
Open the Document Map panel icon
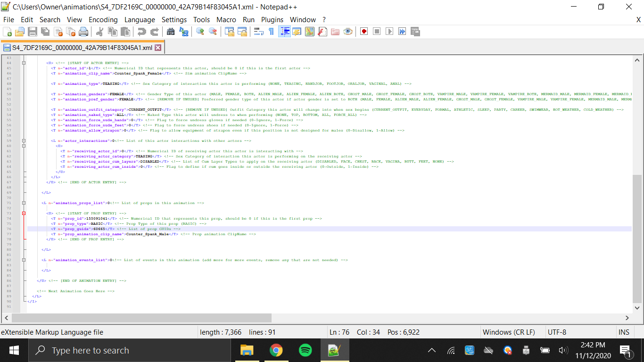click(310, 32)
